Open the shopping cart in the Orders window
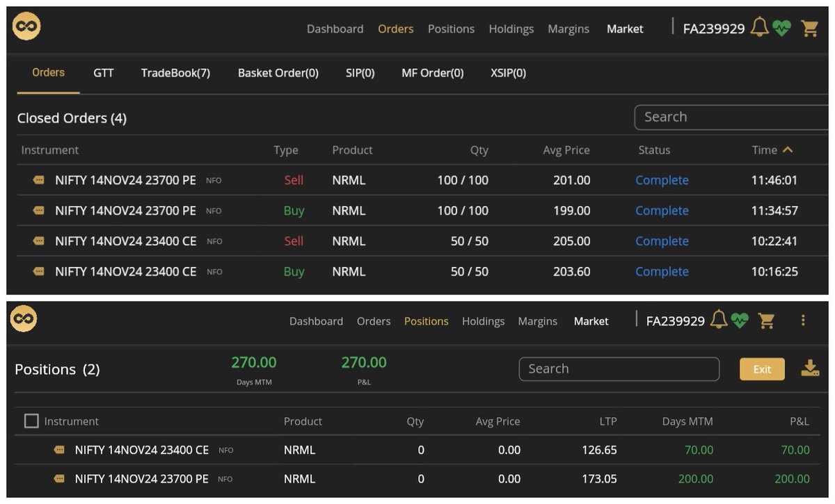This screenshot has width=835, height=504. [809, 29]
